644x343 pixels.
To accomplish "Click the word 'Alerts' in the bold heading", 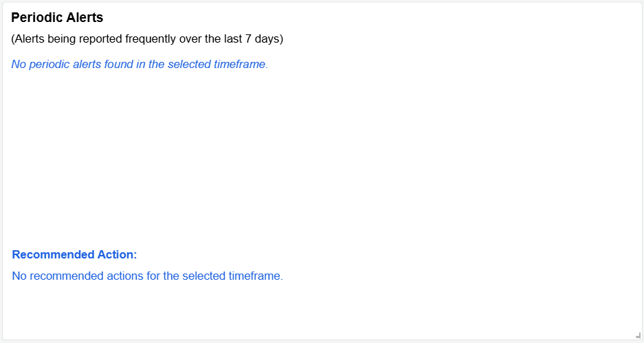I will (x=84, y=18).
